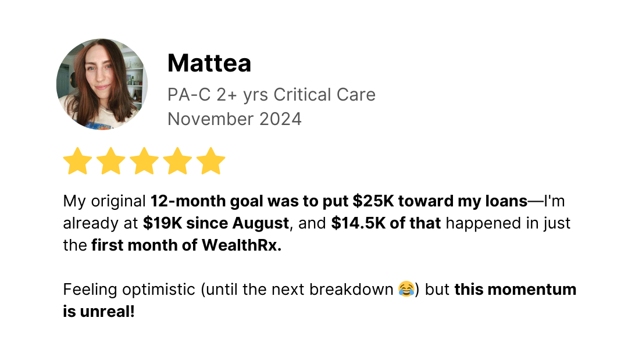This screenshot has width=628, height=364.
Task: Click 'Feeling optimistic' sentence start
Action: [129, 290]
